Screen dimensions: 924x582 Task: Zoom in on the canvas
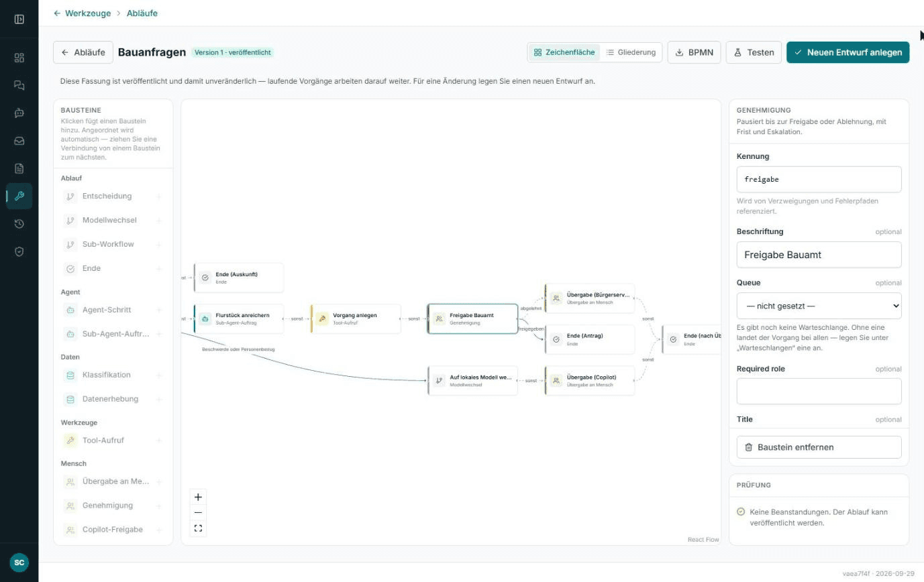(x=198, y=498)
